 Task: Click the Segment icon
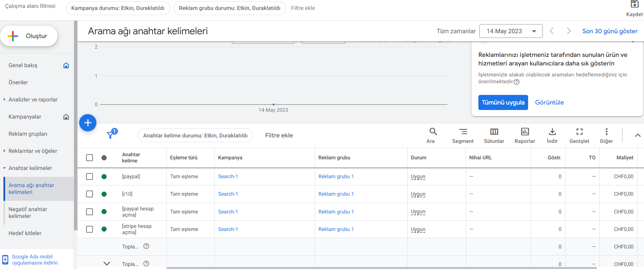click(463, 131)
